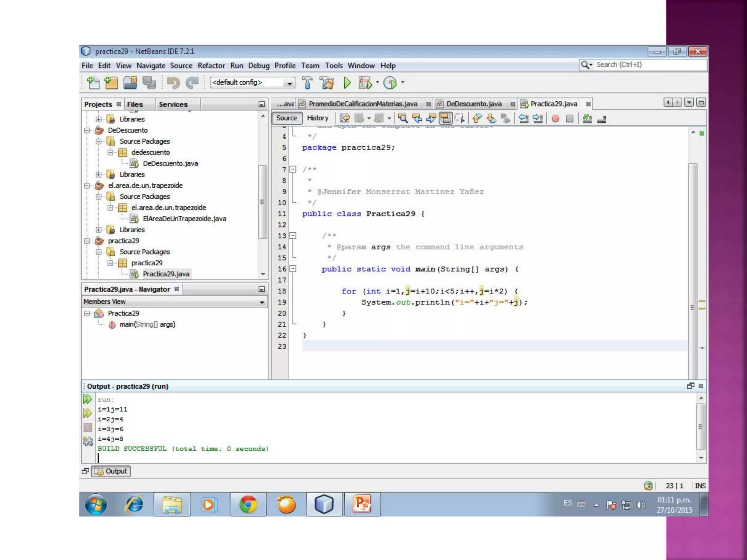Click the Run Project green arrow

[x=347, y=83]
